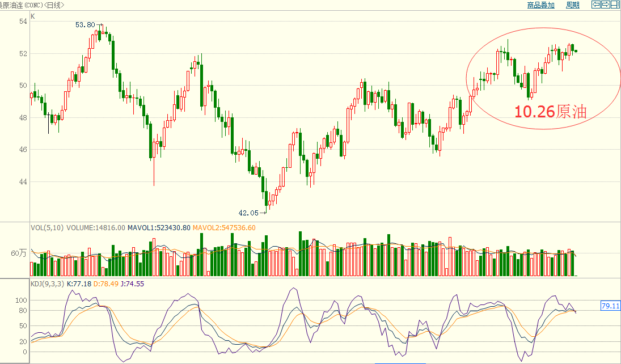This screenshot has width=621, height=364.
Task: Click the VOLUME:14816.00 readout
Action: pyautogui.click(x=95, y=228)
